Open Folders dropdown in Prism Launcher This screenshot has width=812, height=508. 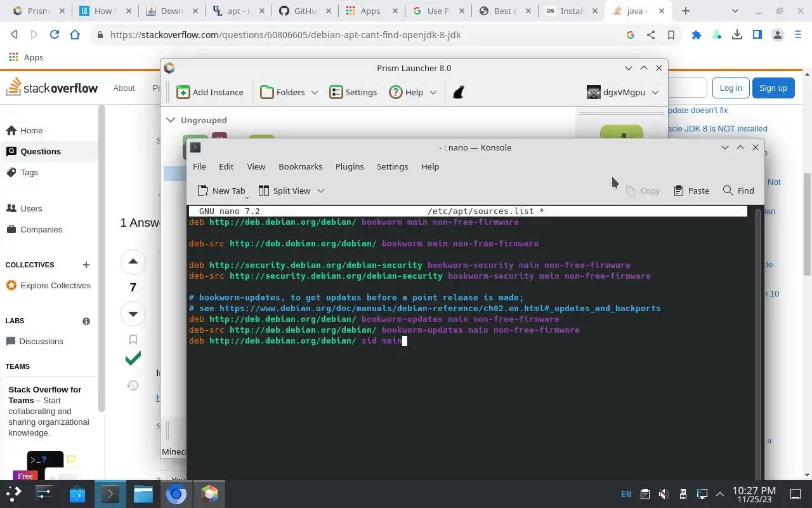point(289,92)
